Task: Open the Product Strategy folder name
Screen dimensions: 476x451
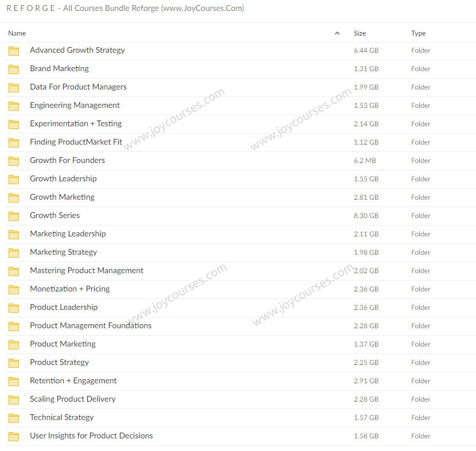Action: pyautogui.click(x=59, y=362)
